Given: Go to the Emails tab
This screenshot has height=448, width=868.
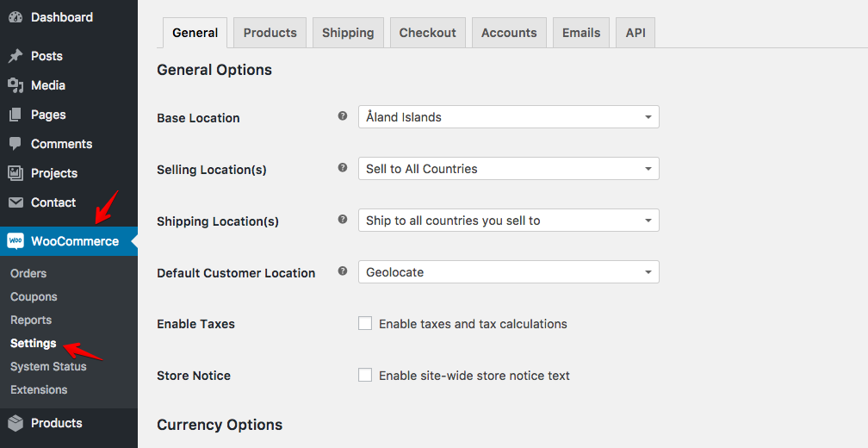Looking at the screenshot, I should [581, 33].
